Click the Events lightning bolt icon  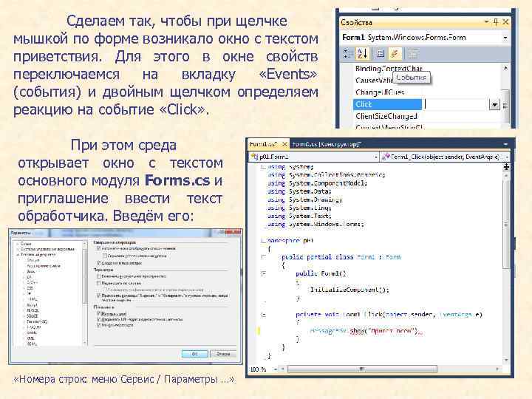click(x=395, y=53)
